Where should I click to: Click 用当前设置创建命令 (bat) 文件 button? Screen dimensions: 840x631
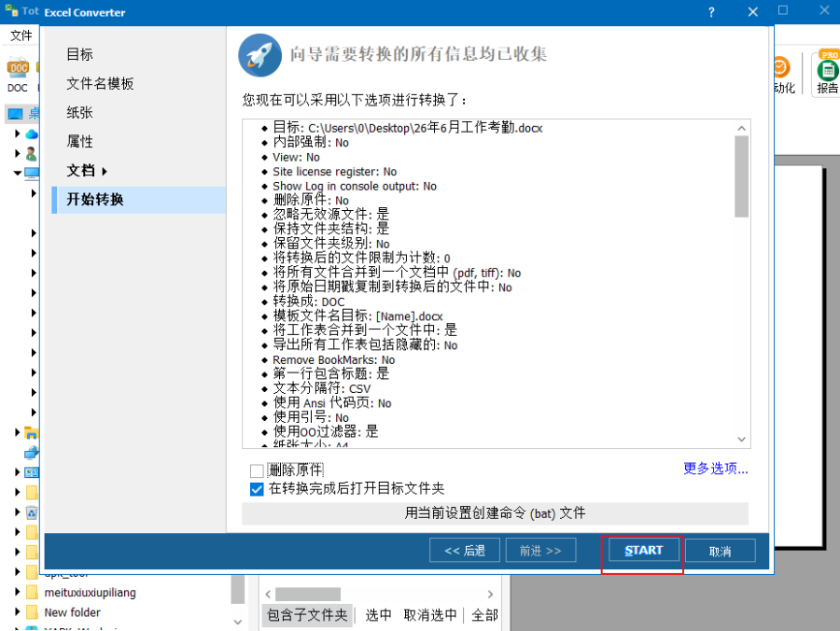point(495,513)
